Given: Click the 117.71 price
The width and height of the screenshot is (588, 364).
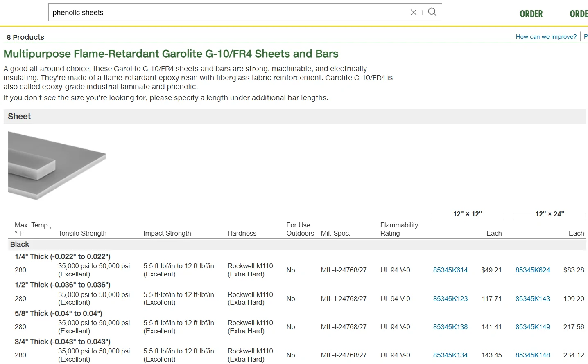Looking at the screenshot, I should click(x=492, y=299).
